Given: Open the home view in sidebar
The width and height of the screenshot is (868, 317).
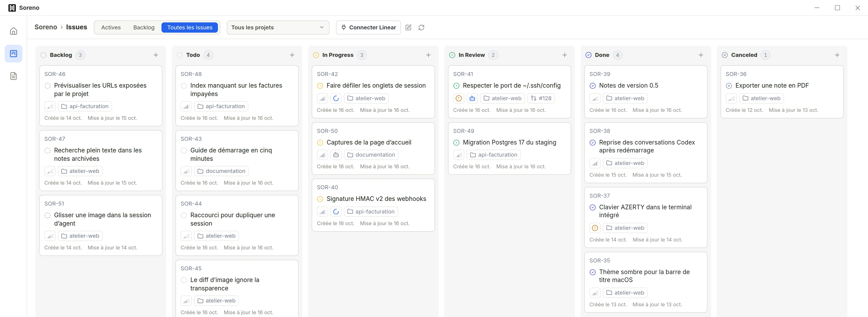Looking at the screenshot, I should tap(14, 31).
